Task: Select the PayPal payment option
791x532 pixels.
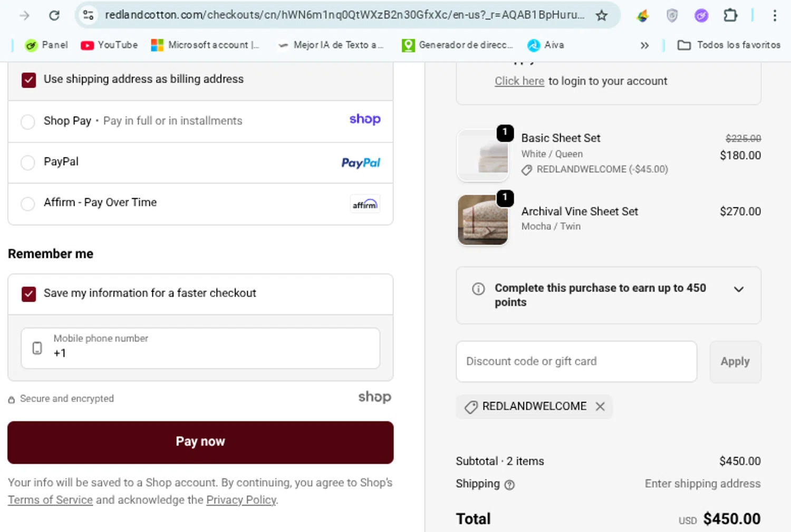Action: (x=28, y=162)
